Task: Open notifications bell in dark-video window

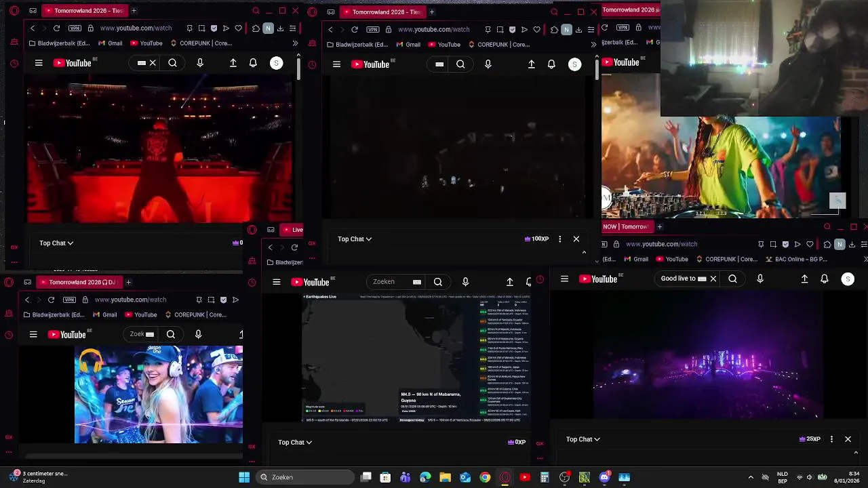Action: (551, 64)
